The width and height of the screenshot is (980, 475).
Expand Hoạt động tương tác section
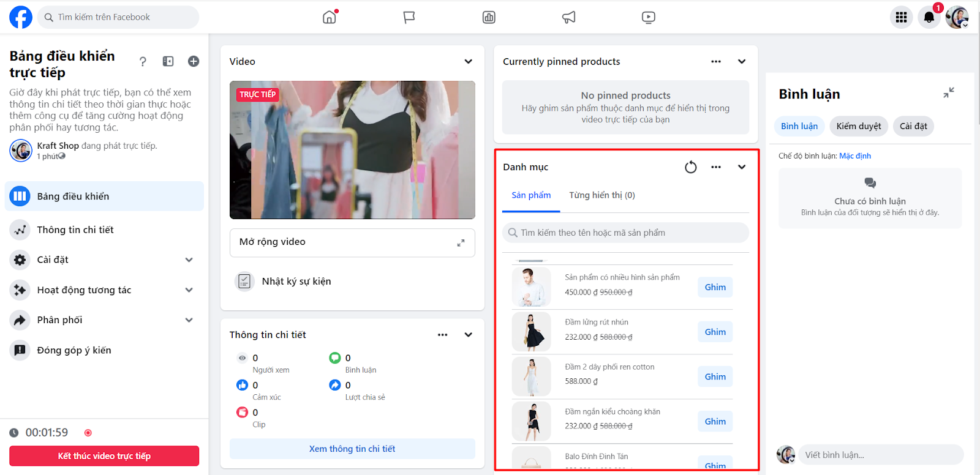189,290
